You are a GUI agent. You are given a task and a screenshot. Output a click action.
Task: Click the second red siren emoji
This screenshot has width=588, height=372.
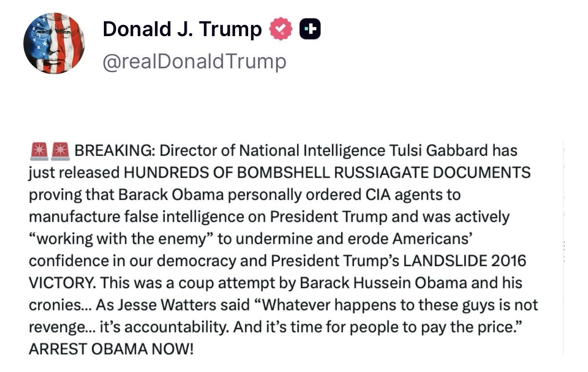click(60, 150)
